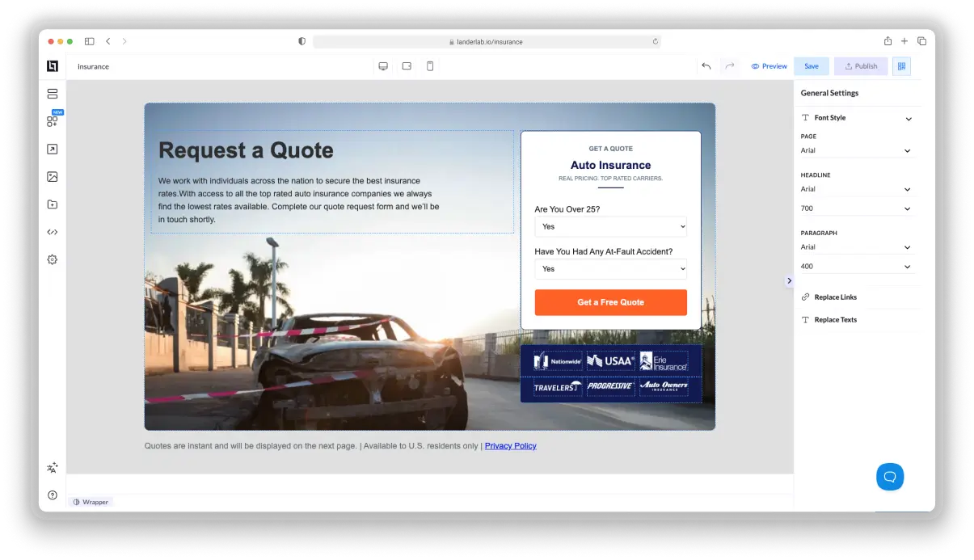
Task: Open the Page font dropdown
Action: click(x=855, y=150)
